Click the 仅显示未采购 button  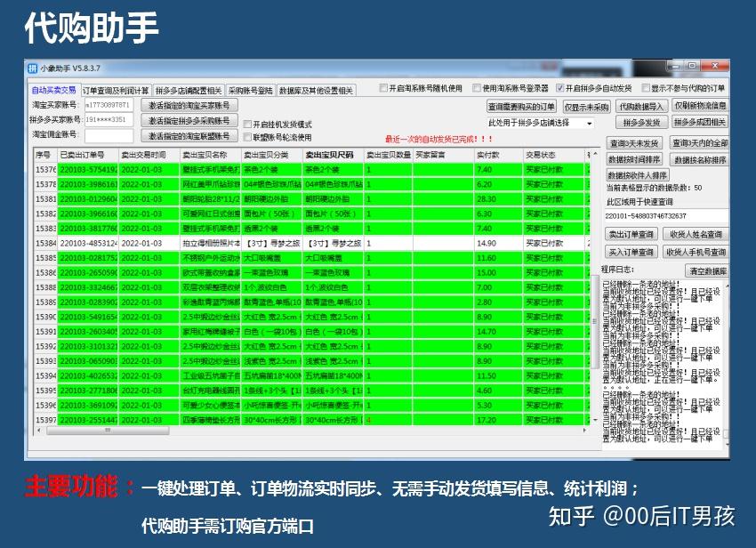587,107
